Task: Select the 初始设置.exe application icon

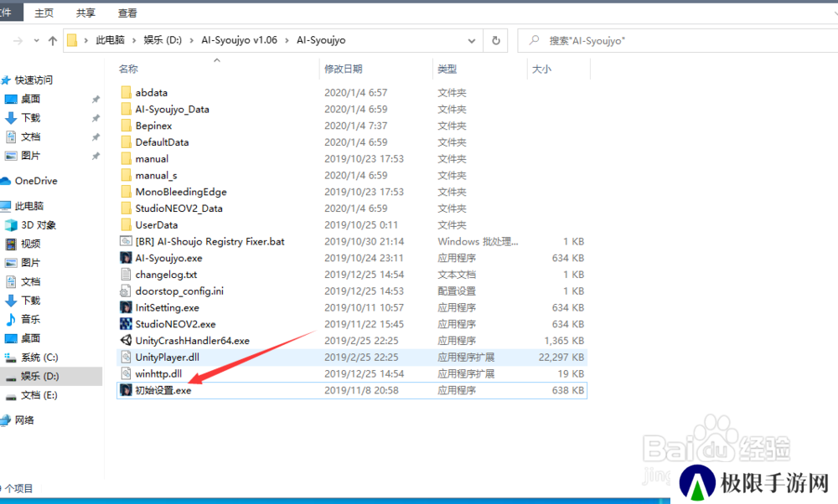Action: [x=127, y=390]
